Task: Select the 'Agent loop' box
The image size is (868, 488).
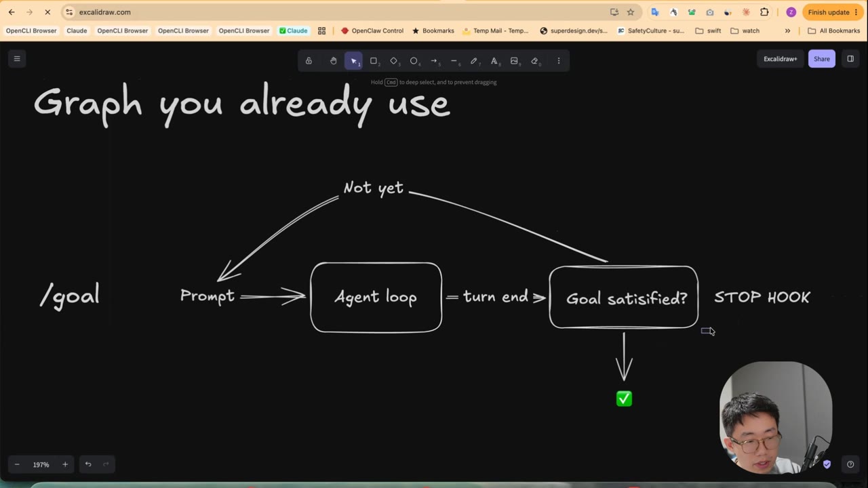Action: (x=376, y=298)
